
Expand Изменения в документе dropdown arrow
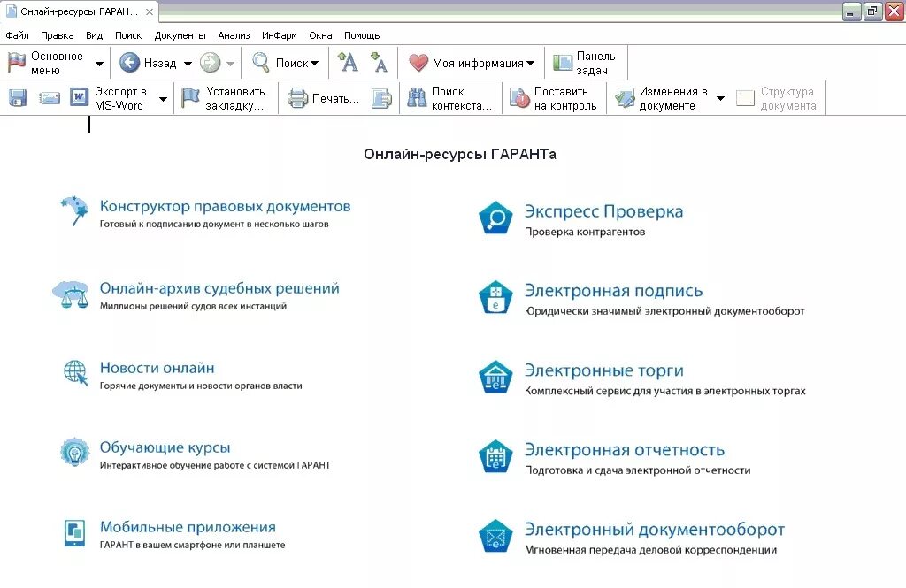pos(720,98)
